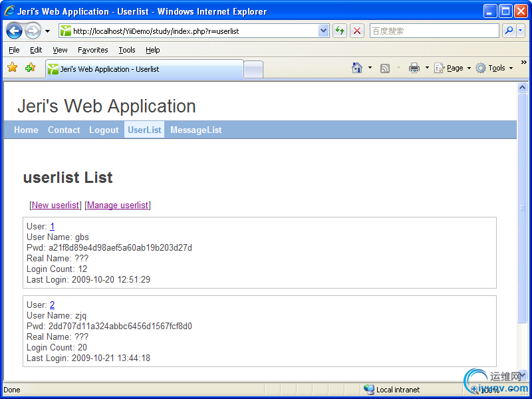The height and width of the screenshot is (399, 532).
Task: Go to the Home nav link
Action: [x=26, y=130]
